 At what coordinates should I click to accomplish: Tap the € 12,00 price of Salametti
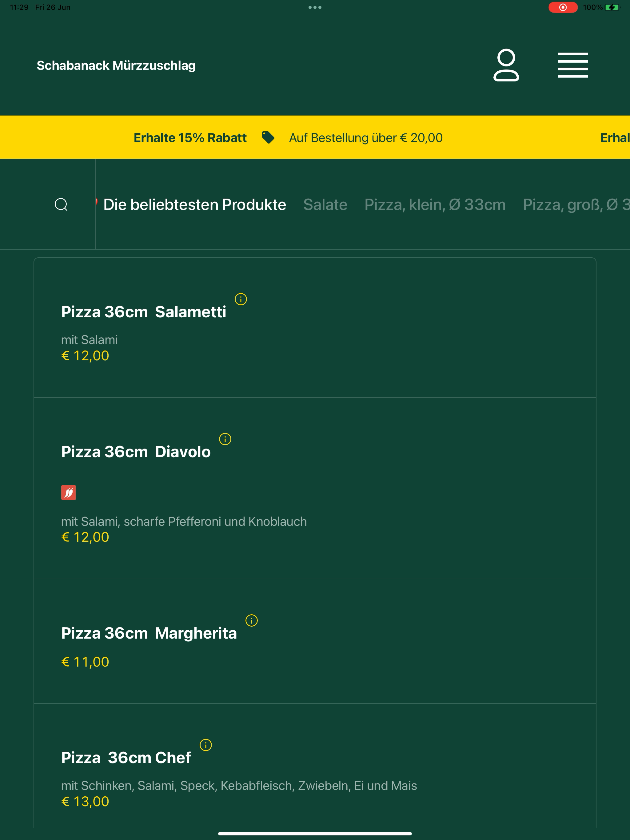click(x=85, y=356)
